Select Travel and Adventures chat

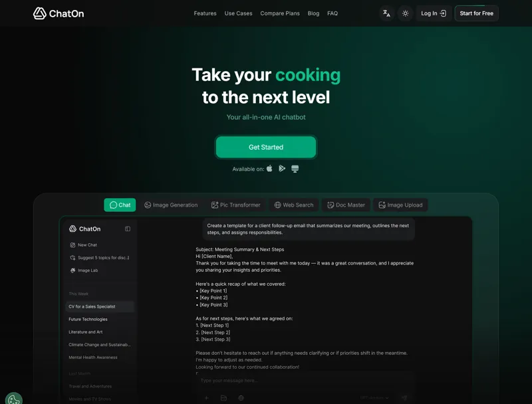coord(90,386)
